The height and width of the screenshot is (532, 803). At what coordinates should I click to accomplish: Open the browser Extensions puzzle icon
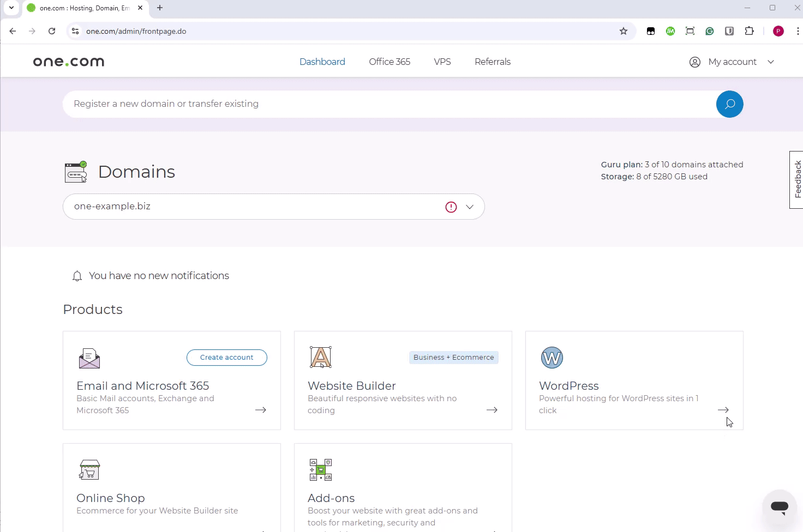[749, 31]
